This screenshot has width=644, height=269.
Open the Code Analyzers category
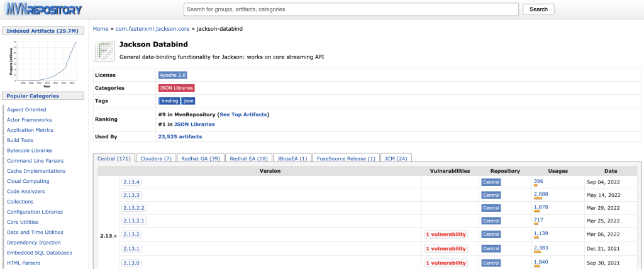click(x=26, y=192)
